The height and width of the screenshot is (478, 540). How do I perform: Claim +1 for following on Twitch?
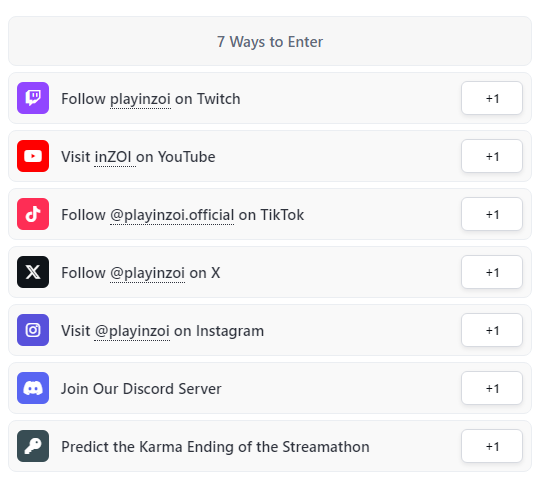(x=492, y=98)
